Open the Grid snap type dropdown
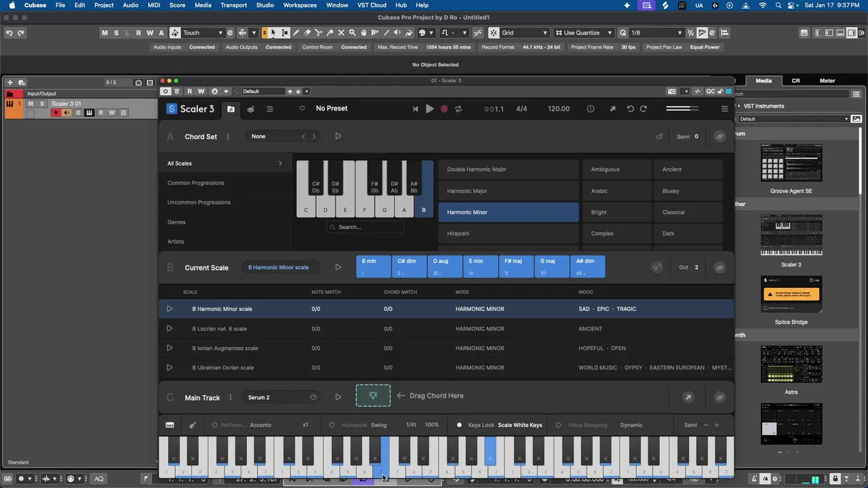This screenshot has width=868, height=488. (x=524, y=33)
